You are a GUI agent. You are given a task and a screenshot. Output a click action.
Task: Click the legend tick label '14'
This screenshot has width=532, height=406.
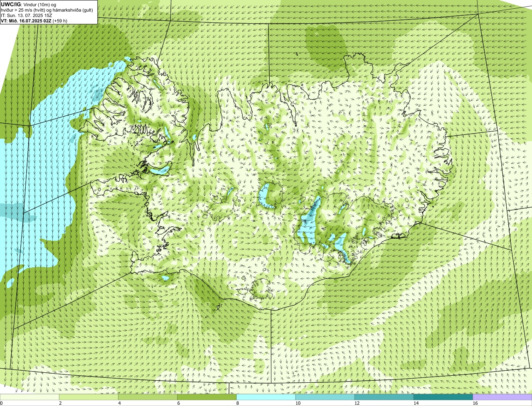pyautogui.click(x=416, y=403)
